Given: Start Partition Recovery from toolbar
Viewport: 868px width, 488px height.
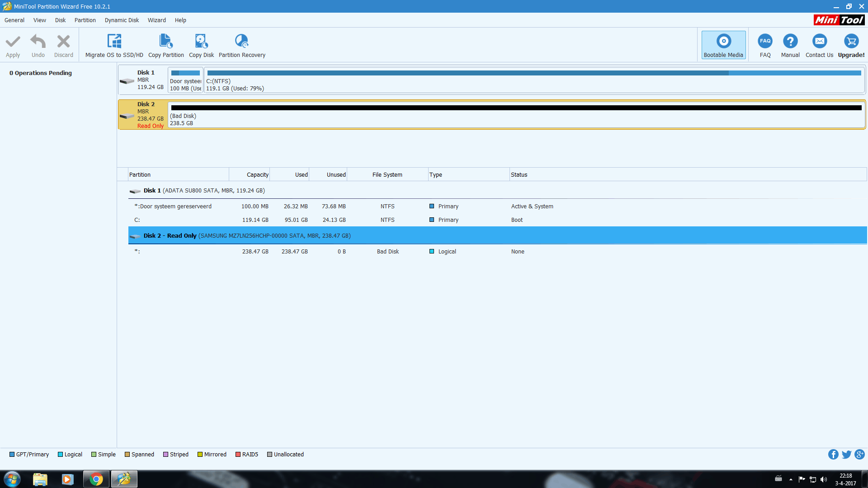Looking at the screenshot, I should tap(242, 42).
